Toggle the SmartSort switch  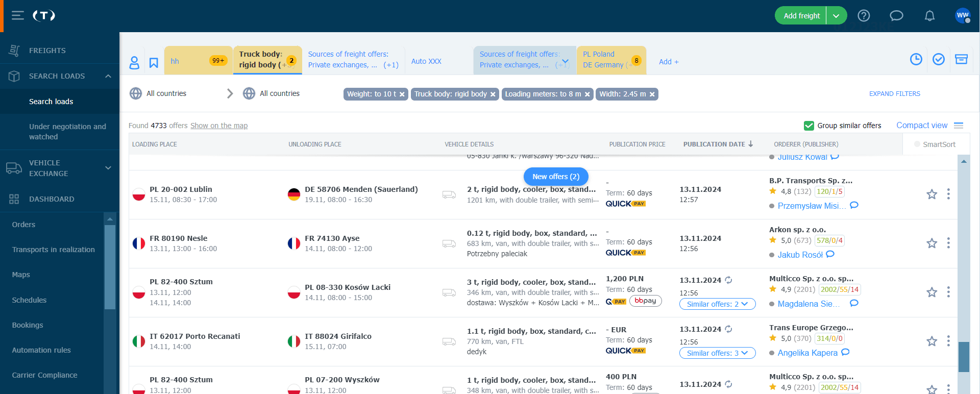click(x=917, y=144)
